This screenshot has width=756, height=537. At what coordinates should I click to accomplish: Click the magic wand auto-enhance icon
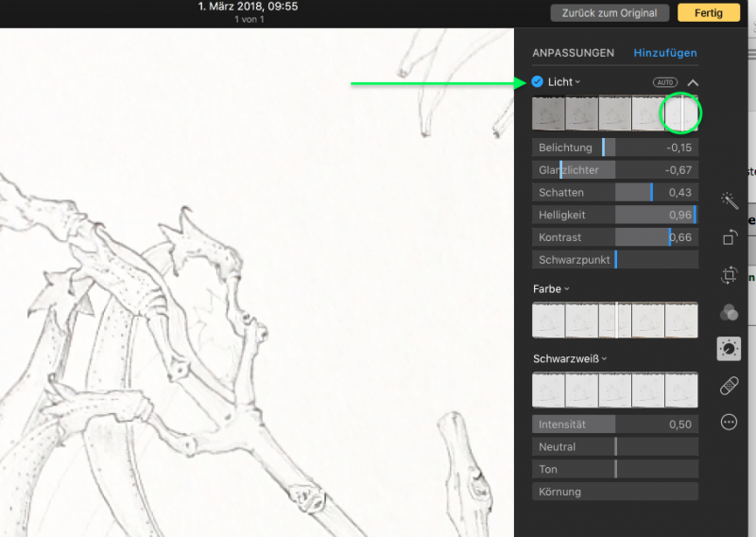729,200
